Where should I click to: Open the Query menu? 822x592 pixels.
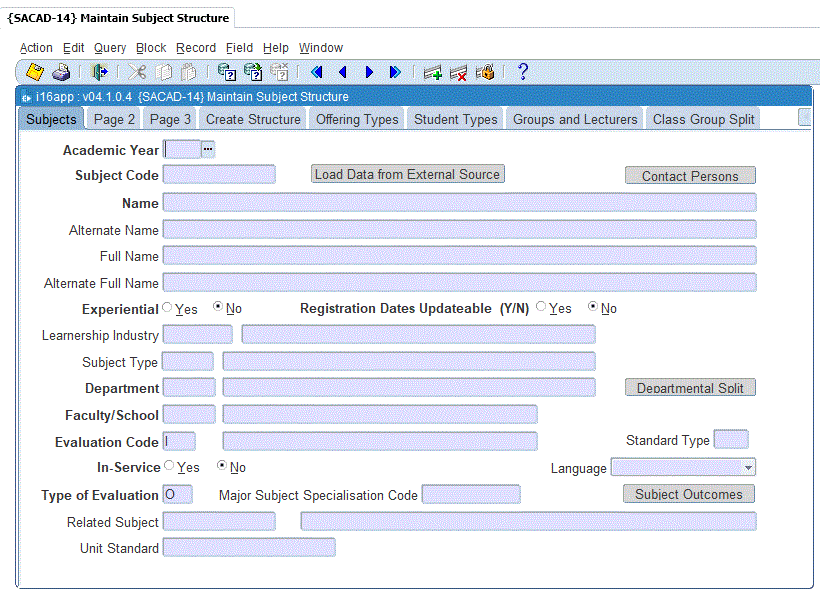pos(110,48)
